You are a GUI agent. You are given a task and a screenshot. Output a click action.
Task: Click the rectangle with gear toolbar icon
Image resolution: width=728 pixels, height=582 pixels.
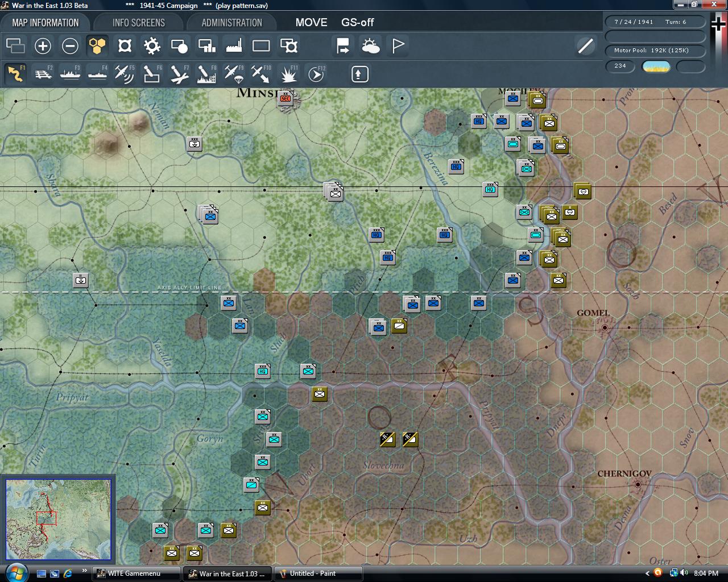288,46
